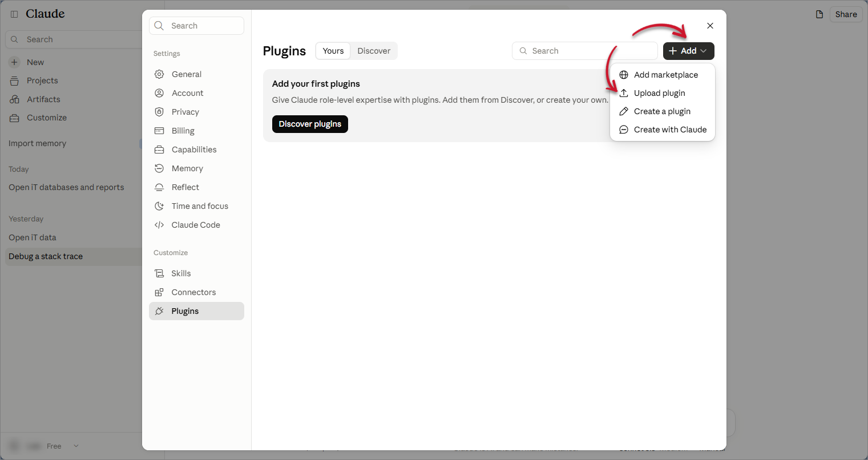This screenshot has height=460, width=868.
Task: Click the Privacy shield icon
Action: [159, 112]
